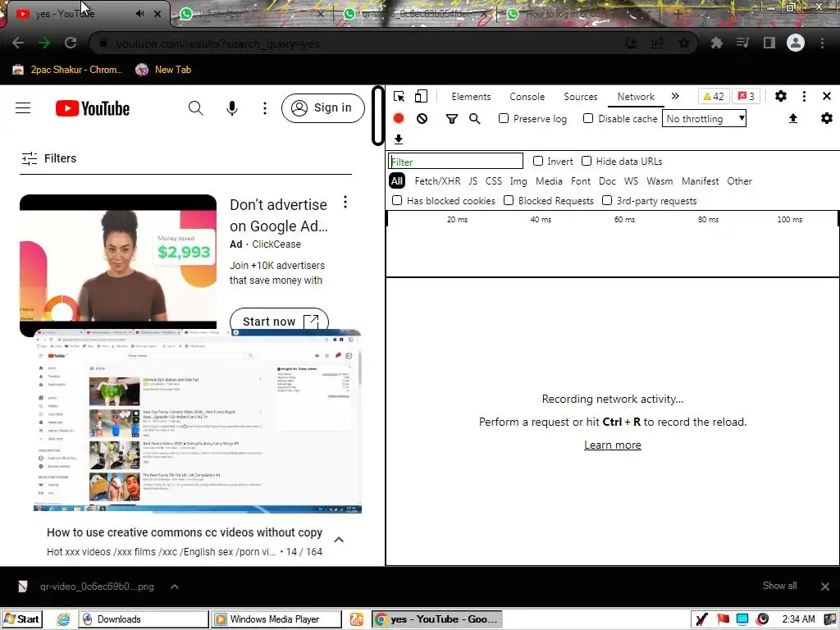Click Show all downloads
This screenshot has height=630, width=840.
coord(779,586)
